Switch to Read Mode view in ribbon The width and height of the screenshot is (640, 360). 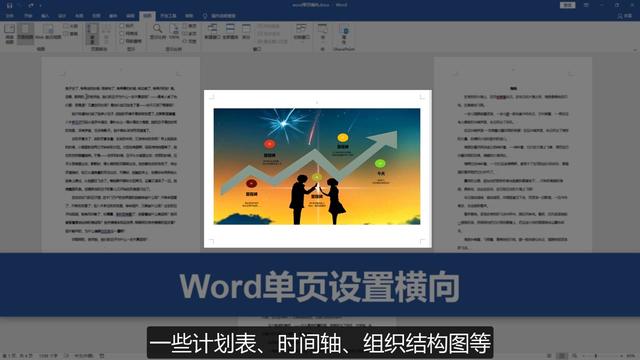pos(9,33)
